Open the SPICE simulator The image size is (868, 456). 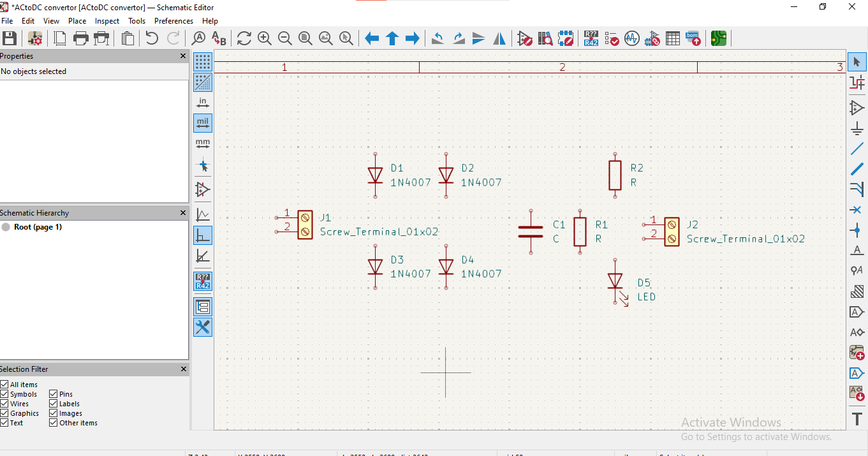click(x=631, y=38)
